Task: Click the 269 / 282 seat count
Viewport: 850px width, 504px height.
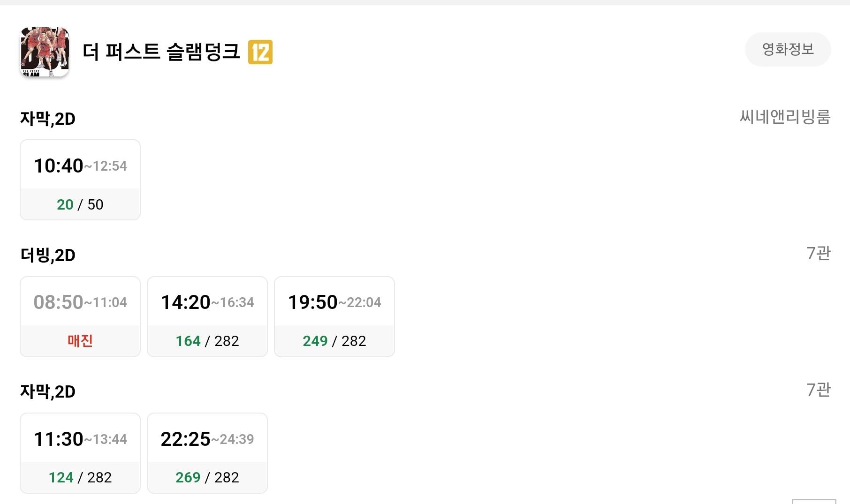Action: point(207,477)
